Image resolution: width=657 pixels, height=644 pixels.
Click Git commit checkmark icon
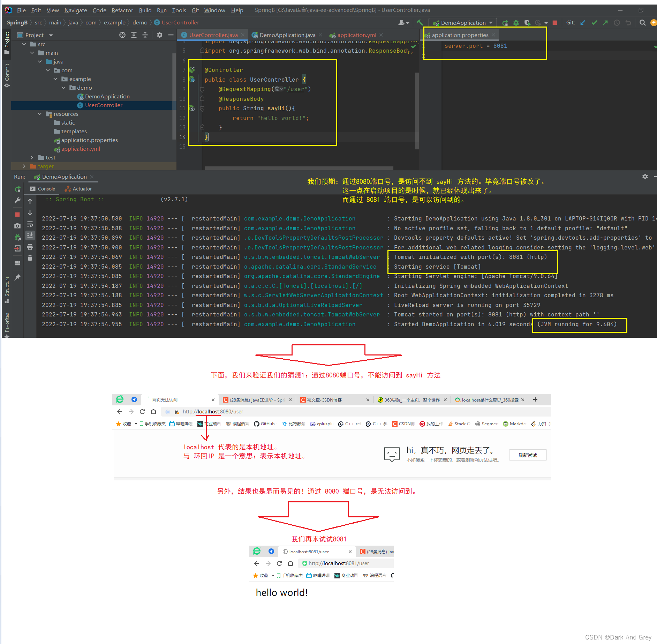pos(594,23)
